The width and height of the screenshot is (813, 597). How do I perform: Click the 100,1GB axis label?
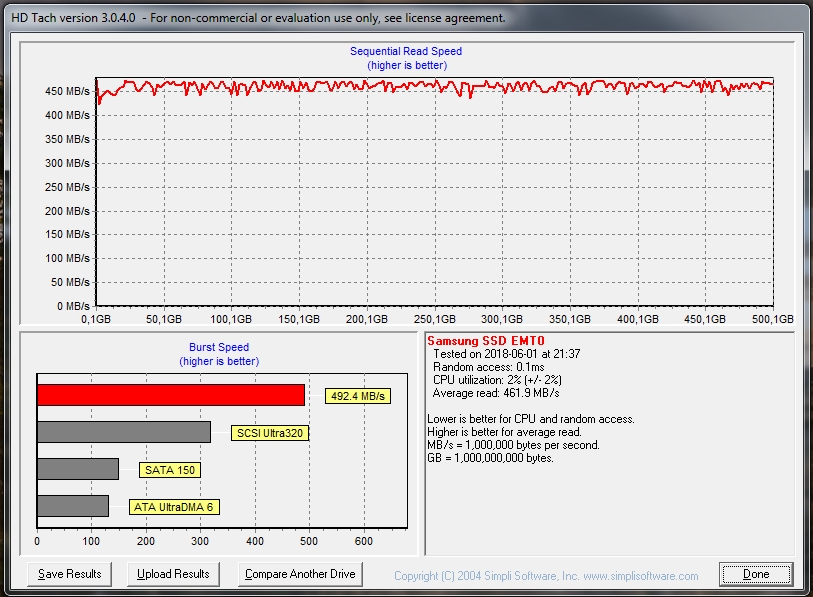pyautogui.click(x=231, y=319)
